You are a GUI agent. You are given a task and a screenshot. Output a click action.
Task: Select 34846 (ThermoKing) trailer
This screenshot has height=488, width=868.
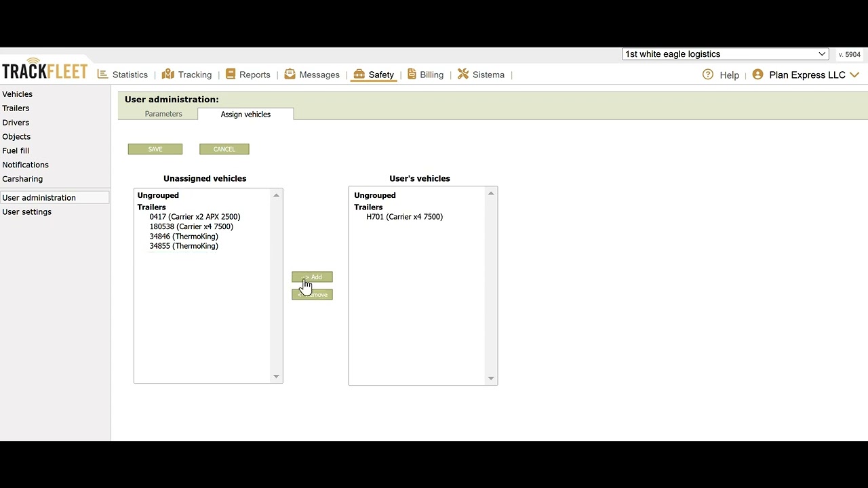pyautogui.click(x=184, y=237)
